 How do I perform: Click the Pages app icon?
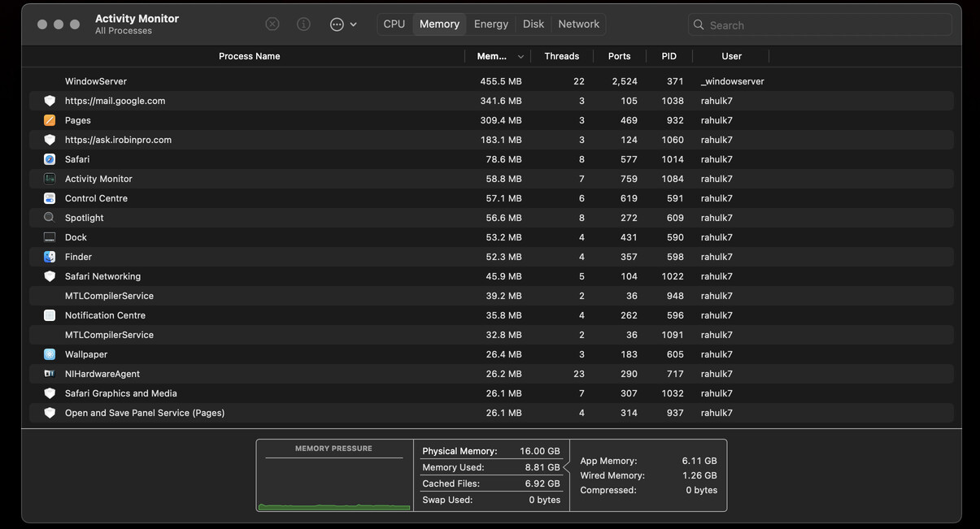50,120
